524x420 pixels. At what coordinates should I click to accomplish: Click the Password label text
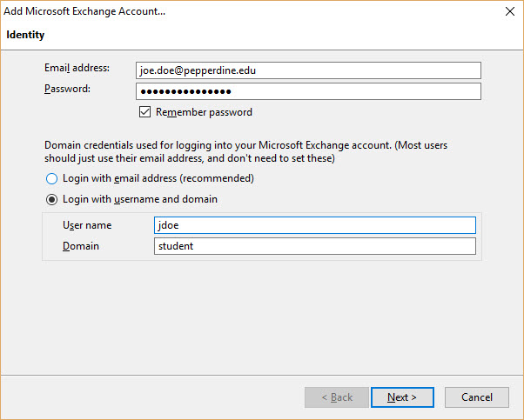(67, 89)
